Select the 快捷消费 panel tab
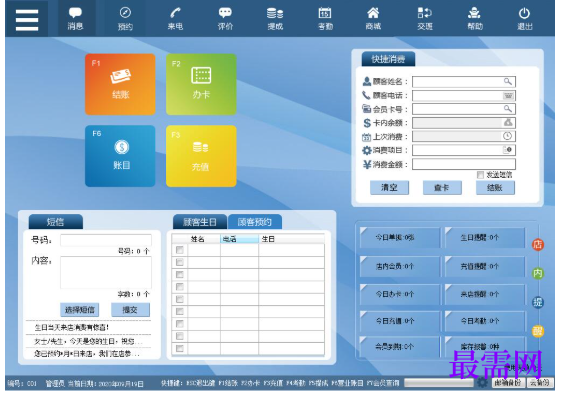 [389, 59]
